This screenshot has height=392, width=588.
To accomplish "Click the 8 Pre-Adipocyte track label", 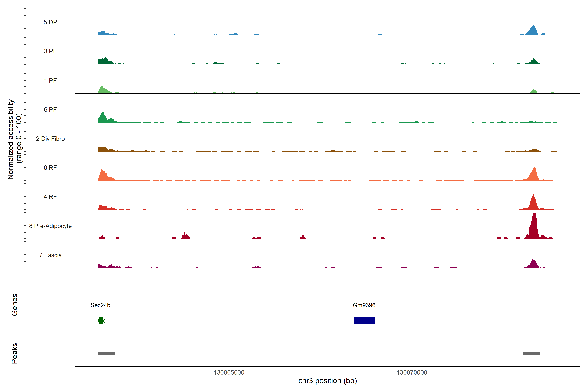I will click(50, 226).
